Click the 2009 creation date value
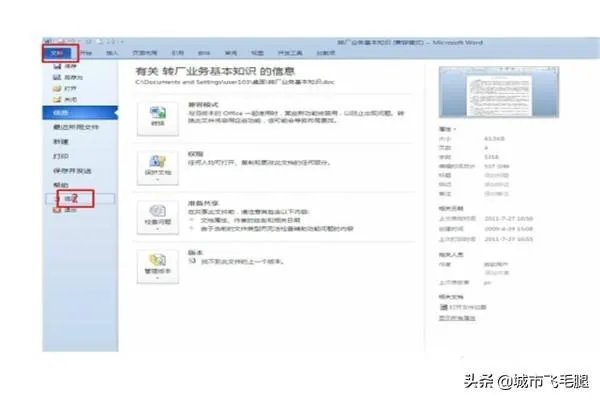Viewport: 600px width, 400px height. click(509, 229)
